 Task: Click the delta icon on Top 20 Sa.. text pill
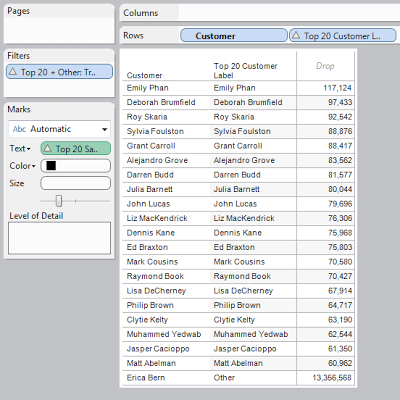click(48, 148)
